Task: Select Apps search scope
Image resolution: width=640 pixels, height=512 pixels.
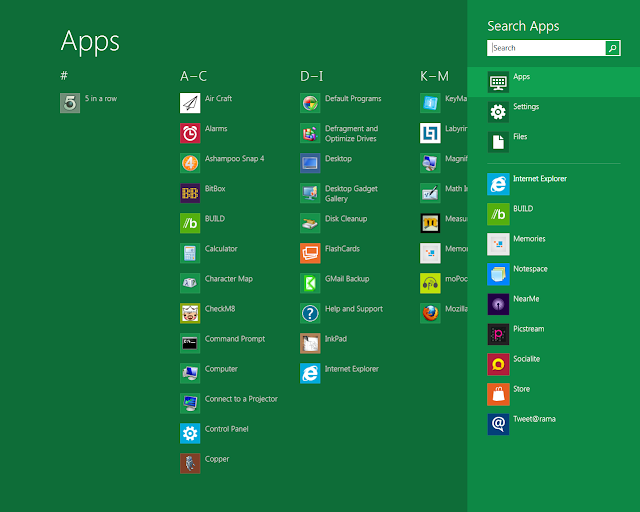Action: coord(553,82)
